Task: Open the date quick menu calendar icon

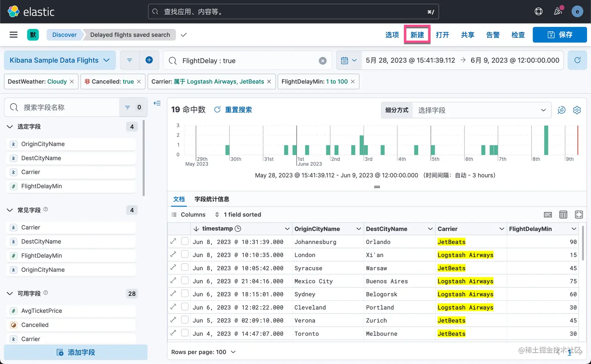Action: pyautogui.click(x=349, y=61)
